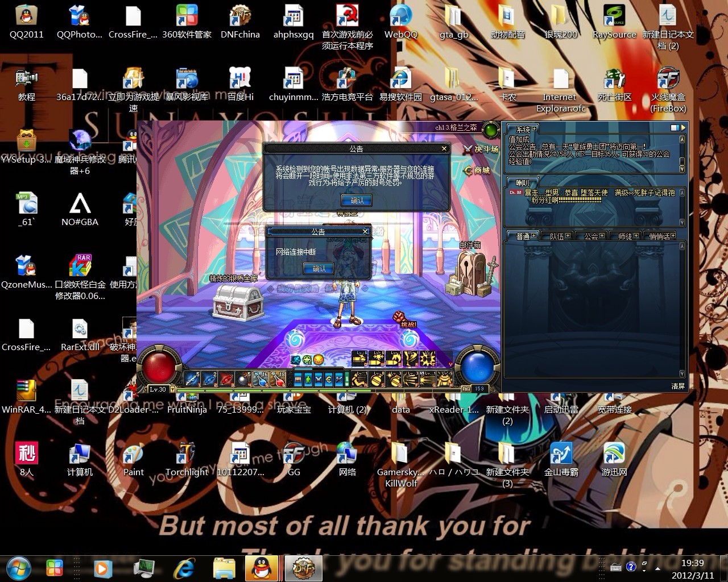
Task: Open Internet Explorer from the taskbar
Action: 184,568
